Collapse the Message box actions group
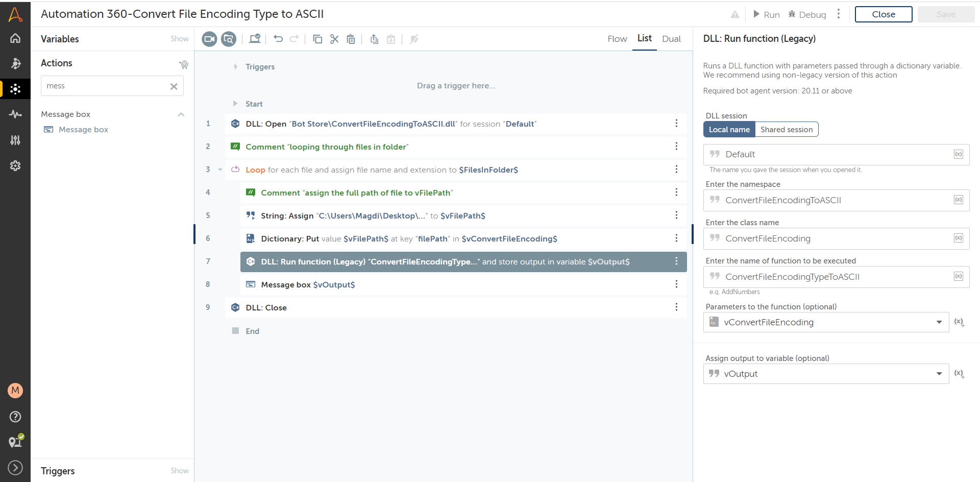980x482 pixels. click(181, 114)
